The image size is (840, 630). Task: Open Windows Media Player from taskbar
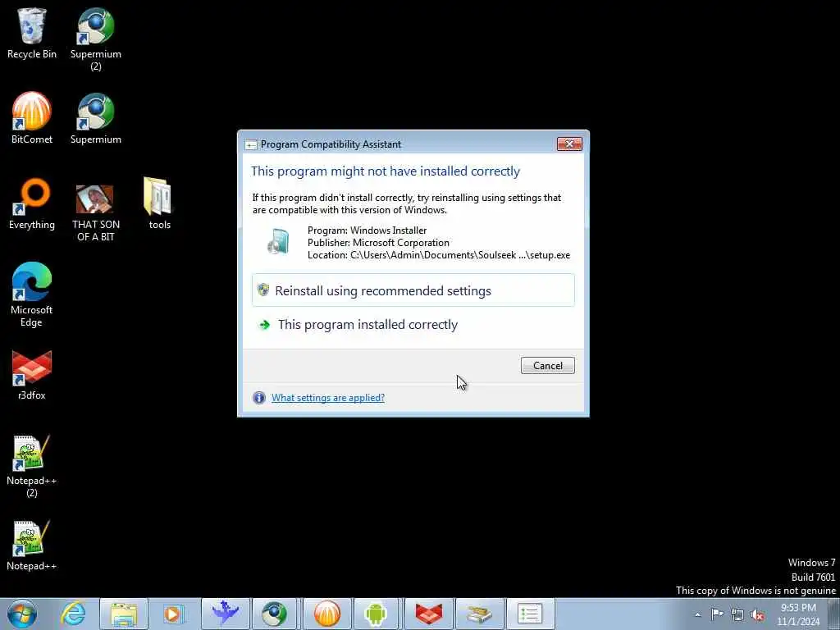(x=173, y=614)
